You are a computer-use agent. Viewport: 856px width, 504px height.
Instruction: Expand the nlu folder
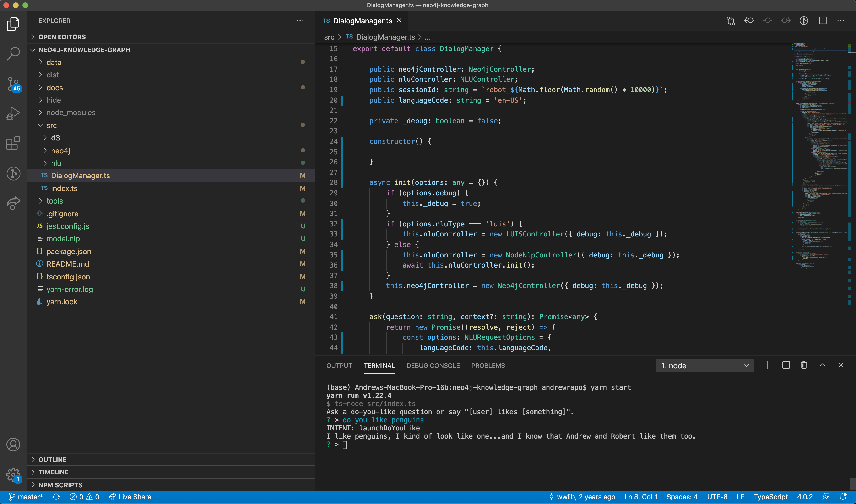coord(171,163)
